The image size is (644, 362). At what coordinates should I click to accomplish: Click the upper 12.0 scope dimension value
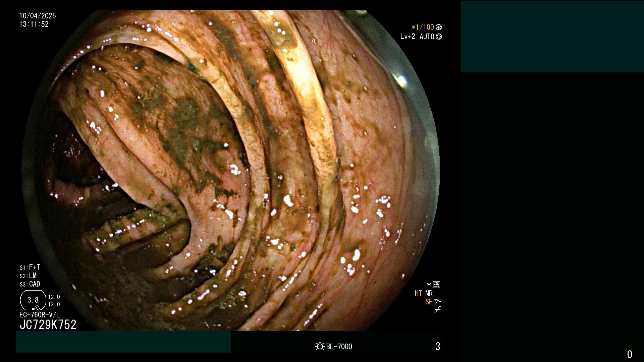click(x=54, y=297)
